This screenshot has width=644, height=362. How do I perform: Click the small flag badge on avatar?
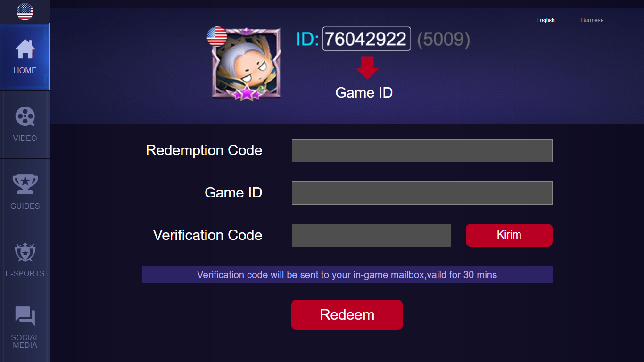217,36
